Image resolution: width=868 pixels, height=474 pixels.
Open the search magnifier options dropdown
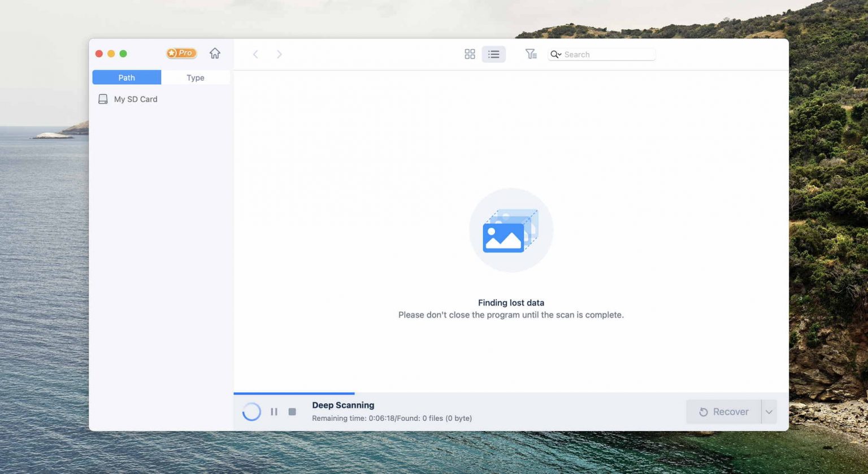pos(555,54)
